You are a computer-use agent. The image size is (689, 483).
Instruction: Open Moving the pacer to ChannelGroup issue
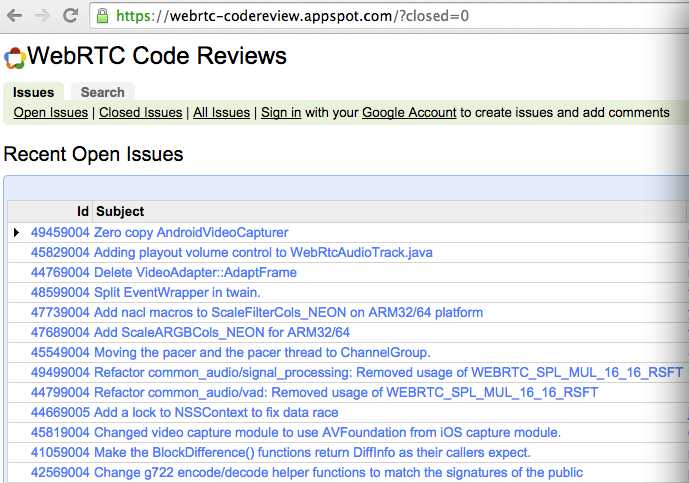click(262, 352)
